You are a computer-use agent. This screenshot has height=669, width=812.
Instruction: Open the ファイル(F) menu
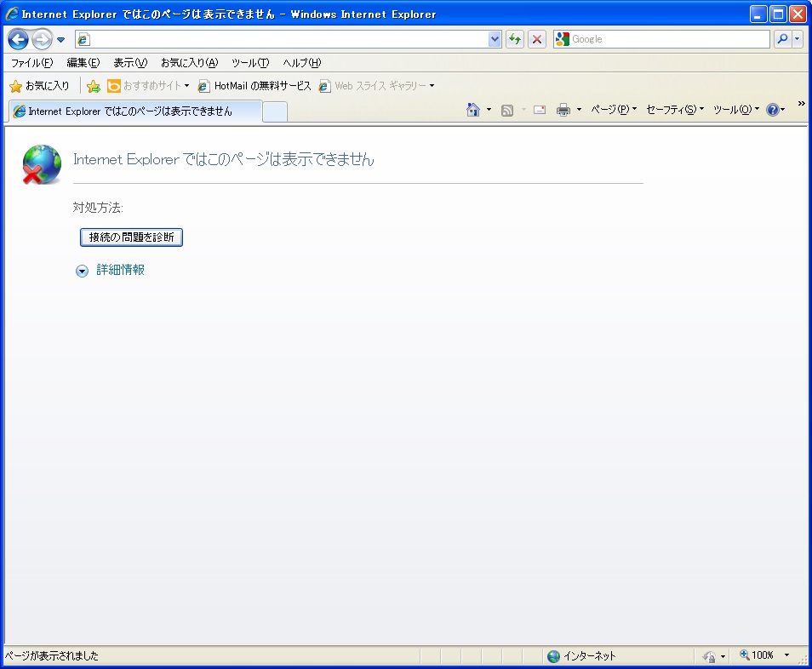coord(31,63)
